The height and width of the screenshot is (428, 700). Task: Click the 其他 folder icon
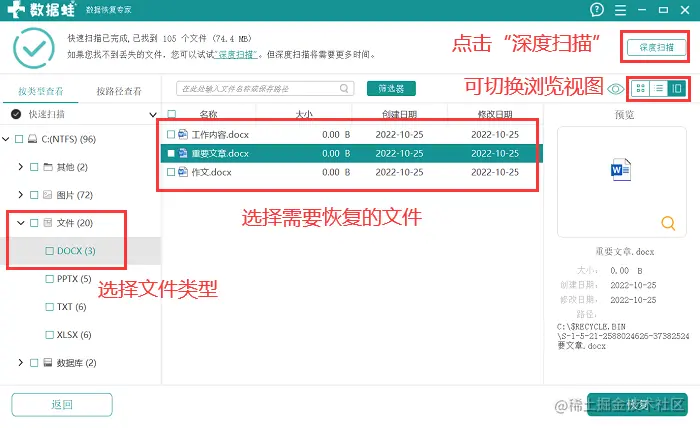point(48,167)
